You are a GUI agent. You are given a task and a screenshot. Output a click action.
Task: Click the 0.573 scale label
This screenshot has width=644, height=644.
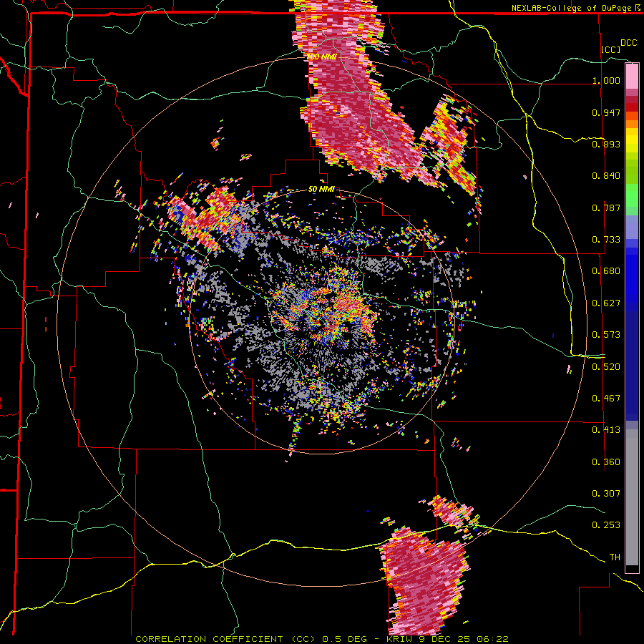coord(606,335)
